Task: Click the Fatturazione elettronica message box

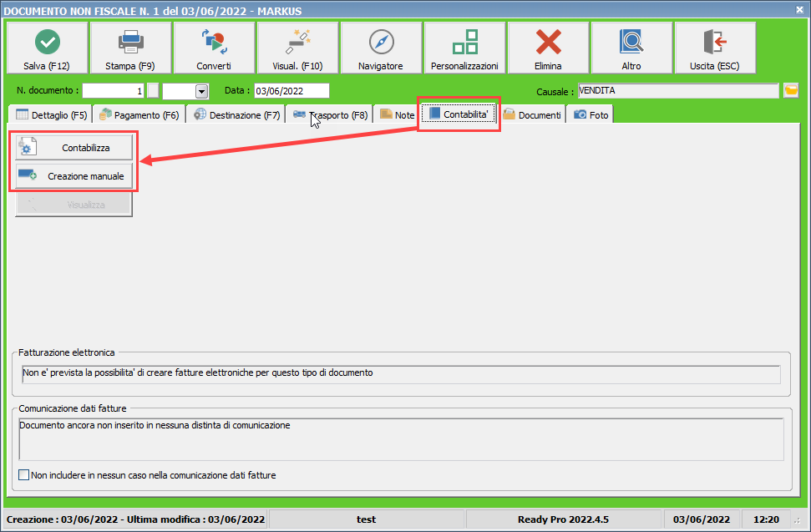Action: click(401, 374)
